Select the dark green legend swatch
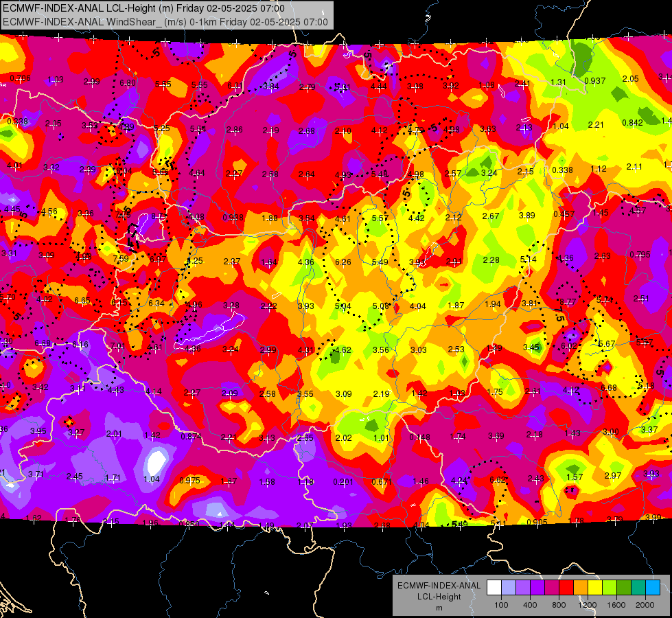This screenshot has width=672, height=618. click(624, 587)
